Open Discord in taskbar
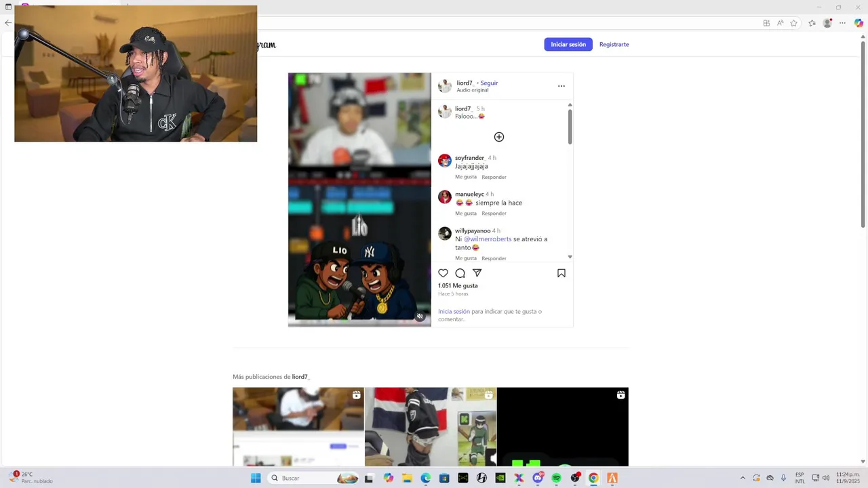The width and height of the screenshot is (868, 488). click(x=538, y=478)
